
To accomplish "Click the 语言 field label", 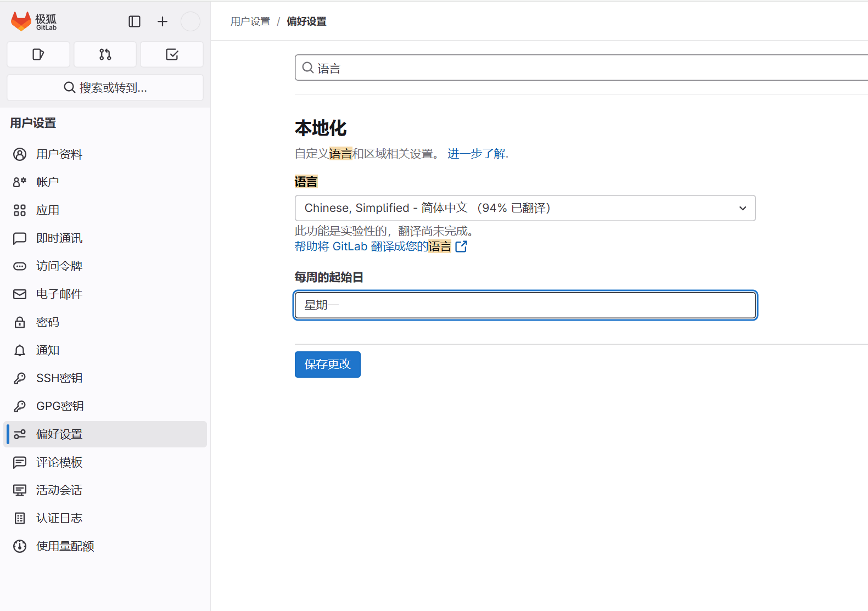I will (306, 182).
